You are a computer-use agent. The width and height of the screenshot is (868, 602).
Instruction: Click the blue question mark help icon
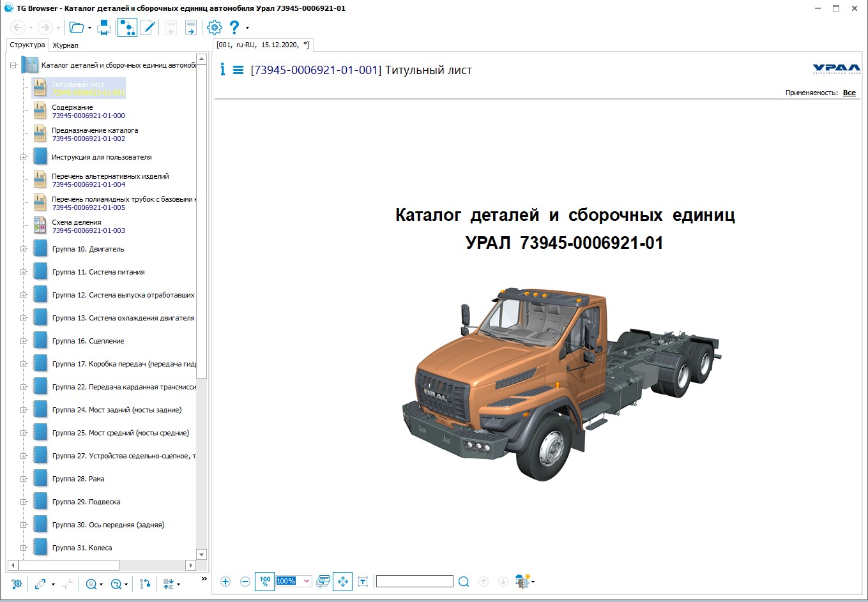234,27
